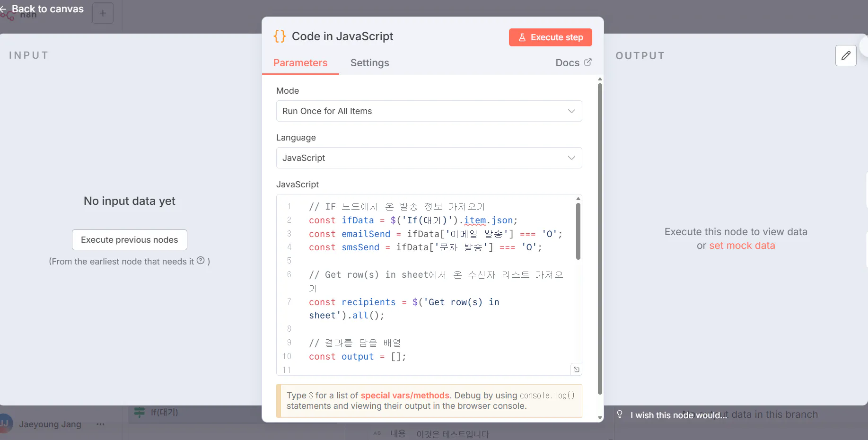Click the code editor expand icon

click(576, 370)
